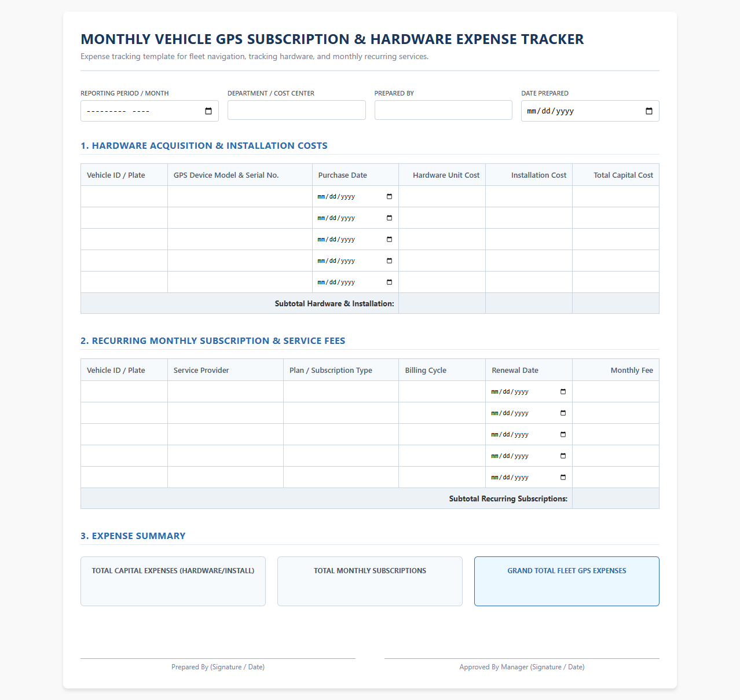Viewport: 740px width, 700px height.
Task: Open the Purchase Date calendar, fifth hardware row
Action: [389, 283]
